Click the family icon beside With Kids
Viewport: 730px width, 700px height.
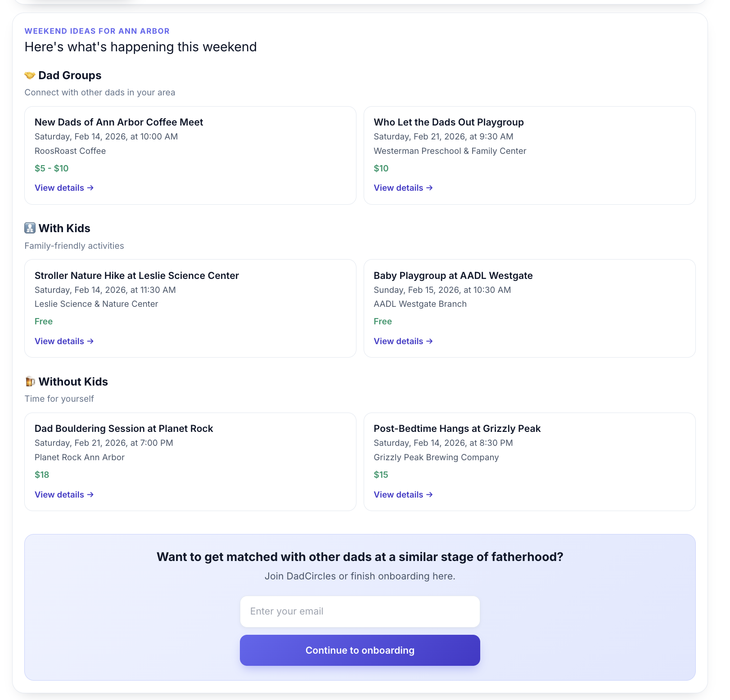tap(30, 228)
